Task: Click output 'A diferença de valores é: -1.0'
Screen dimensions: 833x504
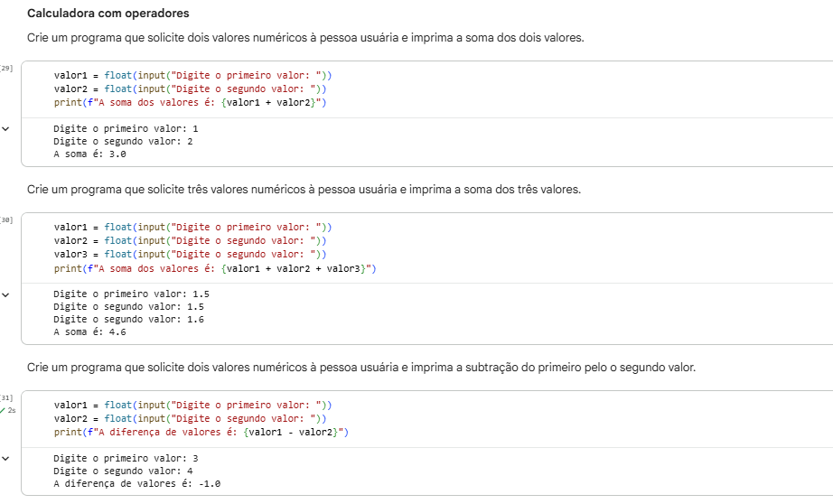Action: click(137, 484)
